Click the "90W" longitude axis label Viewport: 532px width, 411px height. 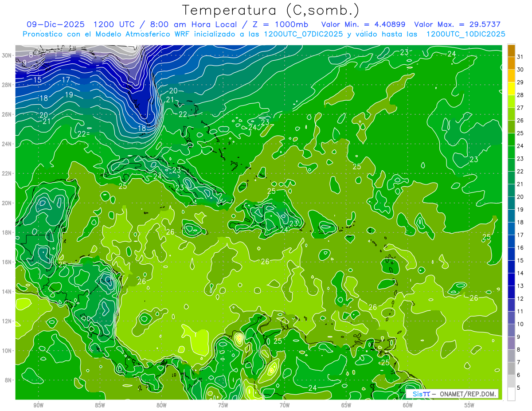[x=38, y=406]
